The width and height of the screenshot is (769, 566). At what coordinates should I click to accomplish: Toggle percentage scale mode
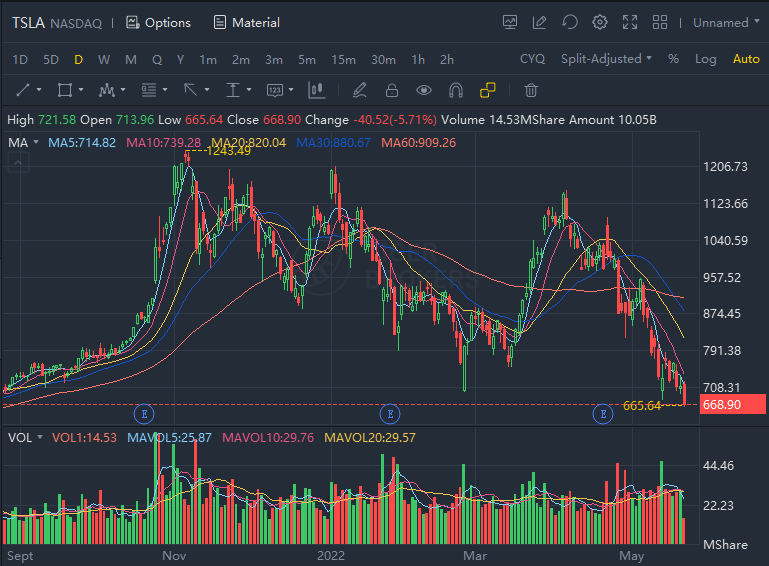coord(673,59)
